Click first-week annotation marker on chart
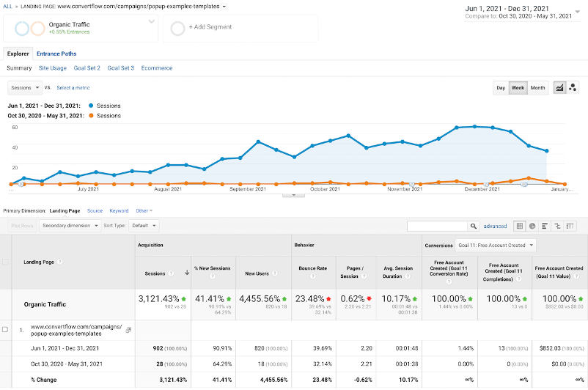The height and width of the screenshot is (390, 588). 21,185
